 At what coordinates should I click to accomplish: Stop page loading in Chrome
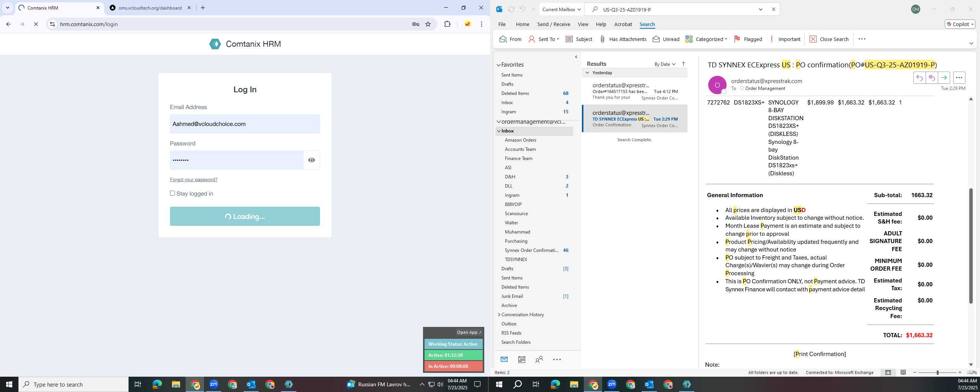coord(36,24)
